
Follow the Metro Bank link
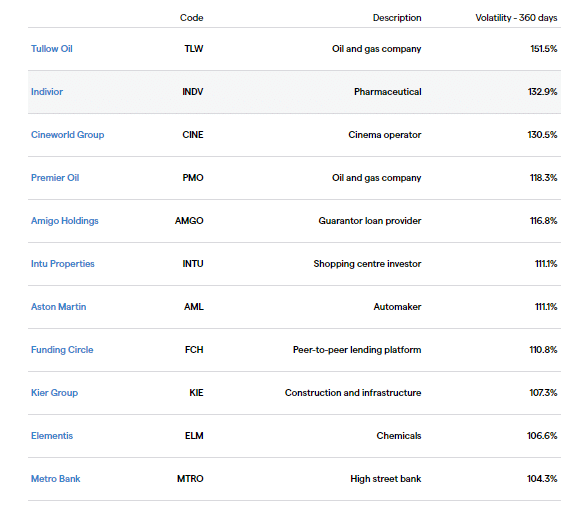[56, 479]
